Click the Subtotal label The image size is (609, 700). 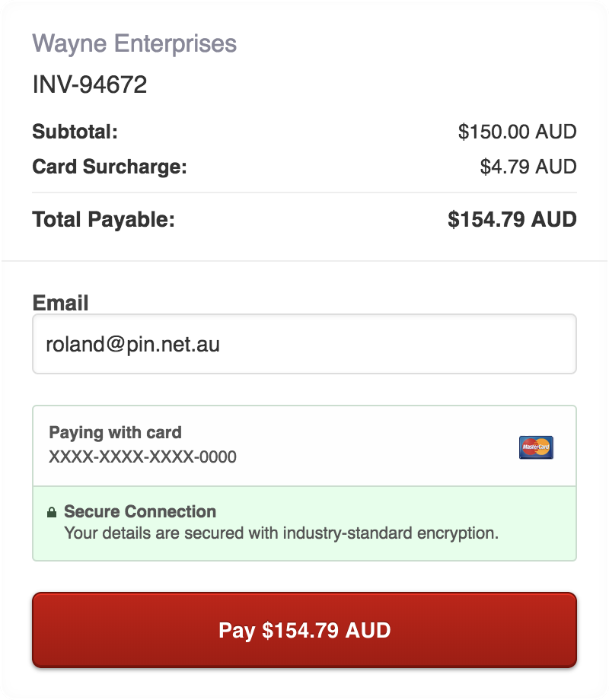75,132
